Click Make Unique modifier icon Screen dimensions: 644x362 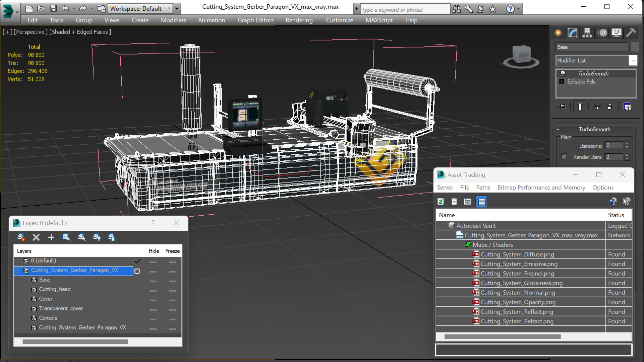pyautogui.click(x=597, y=106)
